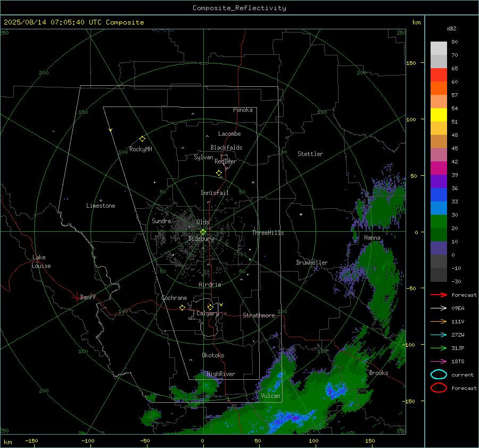Click the asterisk marker above Limestone
The image size is (479, 448).
pyautogui.click(x=101, y=201)
